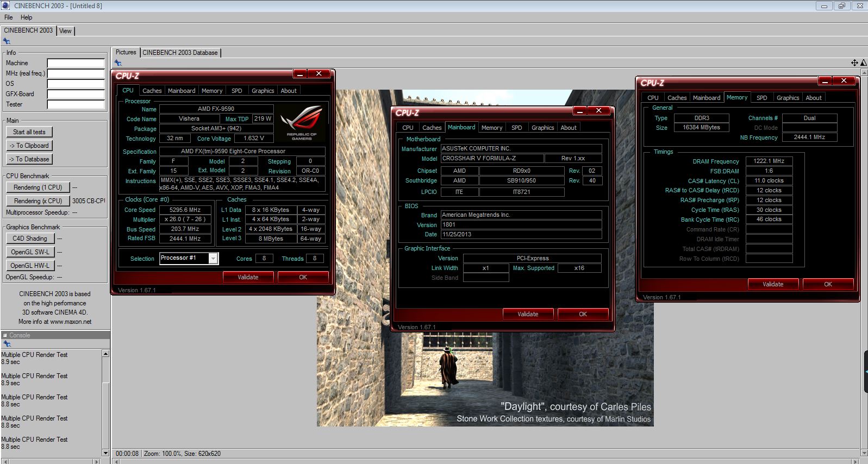This screenshot has width=868, height=464.
Task: Run Rendering (x CPU) benchmark
Action: click(38, 201)
